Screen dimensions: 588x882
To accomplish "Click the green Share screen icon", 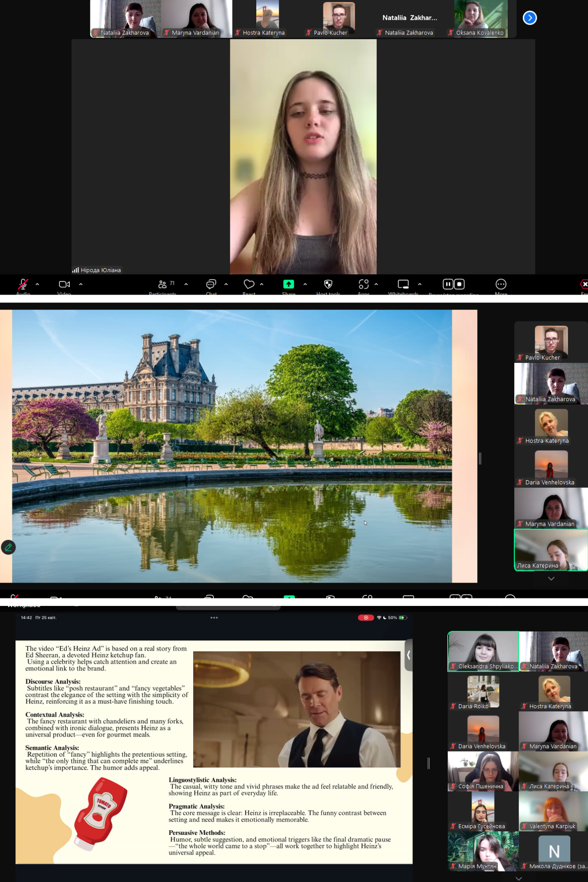I will (x=288, y=284).
